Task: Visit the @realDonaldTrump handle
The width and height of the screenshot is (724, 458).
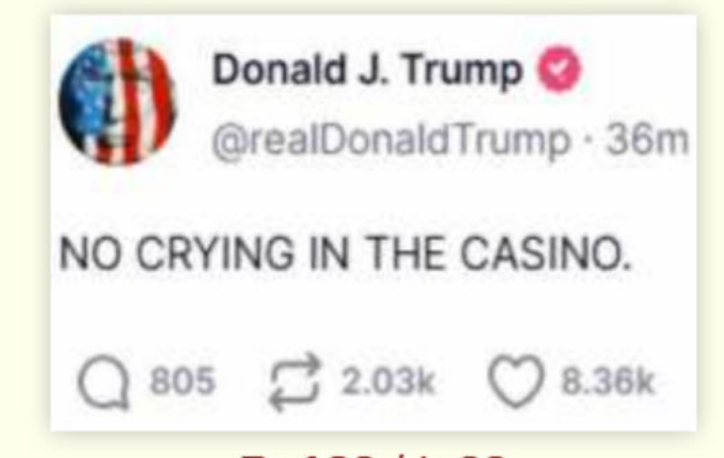Action: (391, 140)
